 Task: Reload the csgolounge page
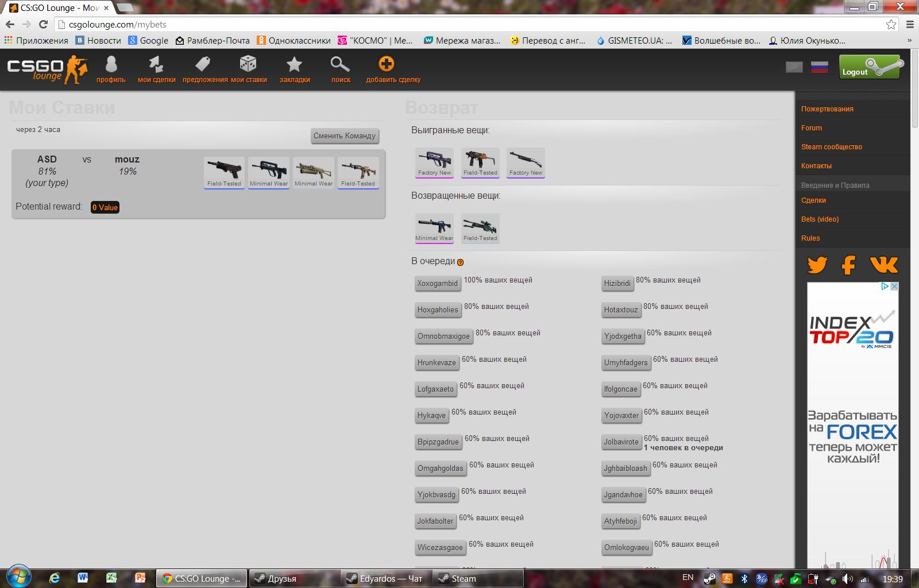43,24
